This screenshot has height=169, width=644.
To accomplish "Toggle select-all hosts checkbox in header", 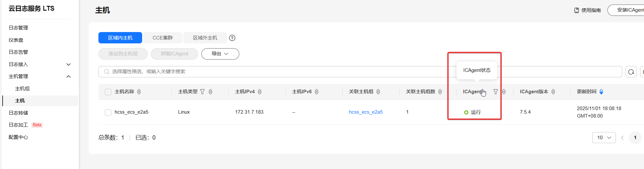I will tap(108, 92).
